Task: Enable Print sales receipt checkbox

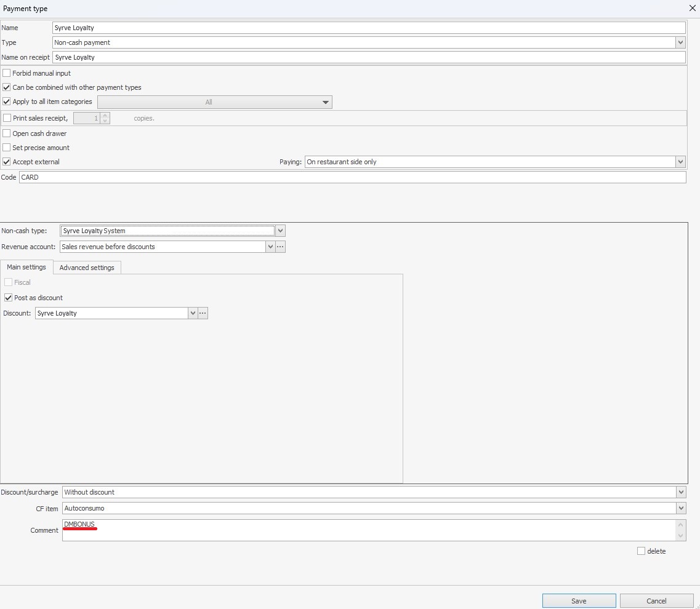Action: pyautogui.click(x=7, y=118)
